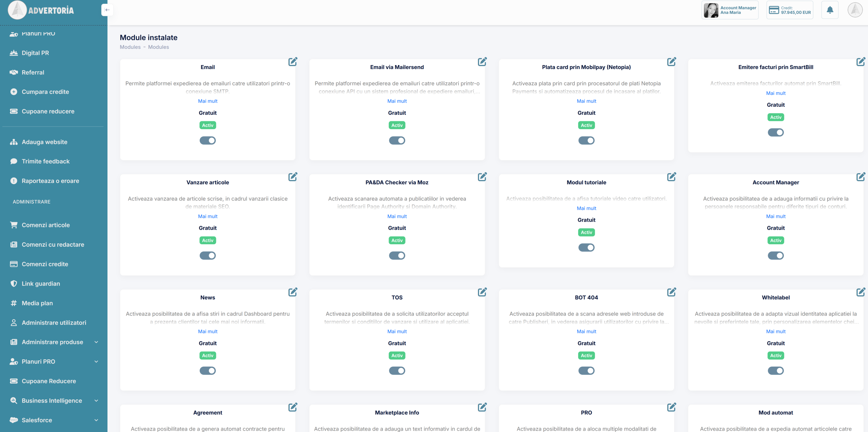Go to Comenzi articole page

click(45, 225)
